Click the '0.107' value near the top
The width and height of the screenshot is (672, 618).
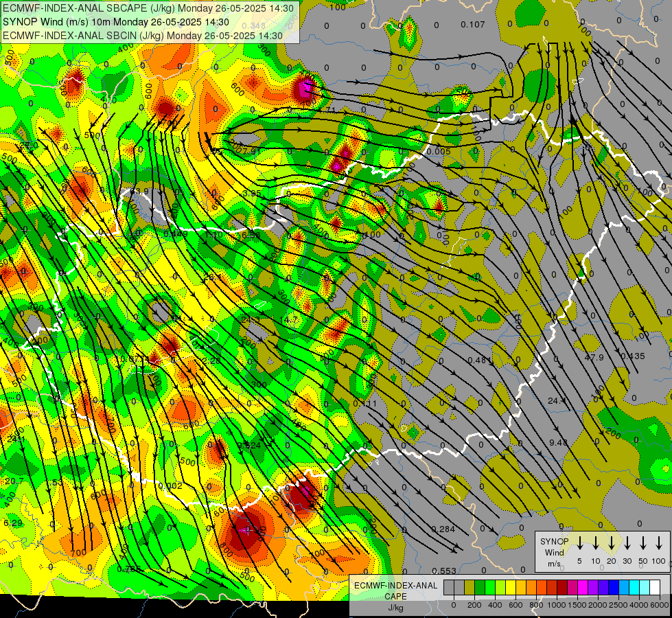click(473, 25)
